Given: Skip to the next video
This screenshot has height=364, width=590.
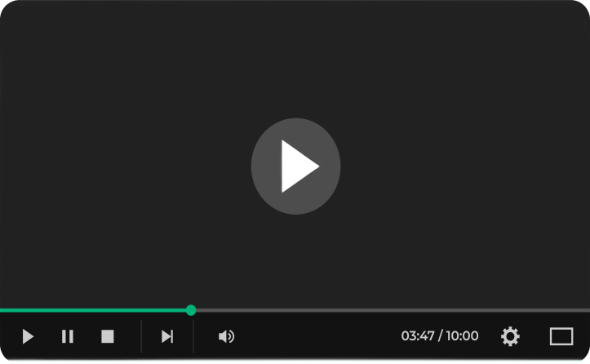Looking at the screenshot, I should (x=167, y=336).
